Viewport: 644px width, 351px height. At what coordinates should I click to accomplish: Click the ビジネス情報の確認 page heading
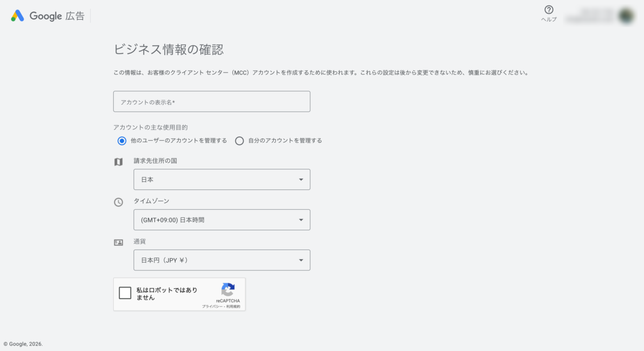click(x=169, y=50)
